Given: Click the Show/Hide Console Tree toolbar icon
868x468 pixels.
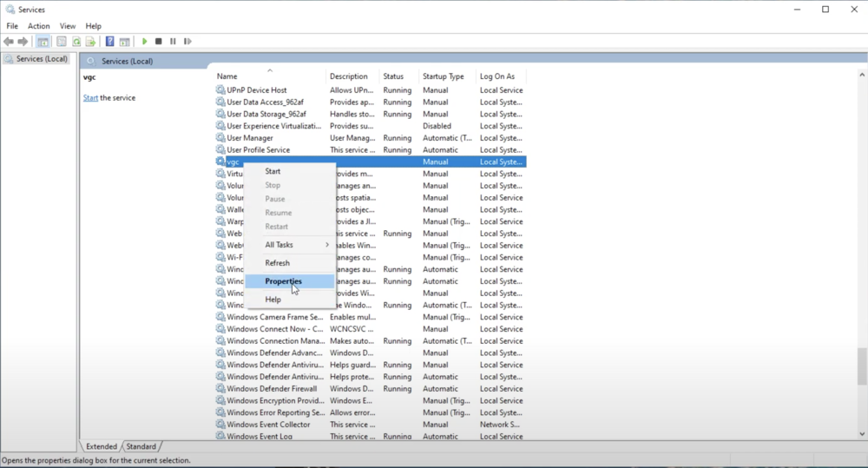Looking at the screenshot, I should [43, 42].
